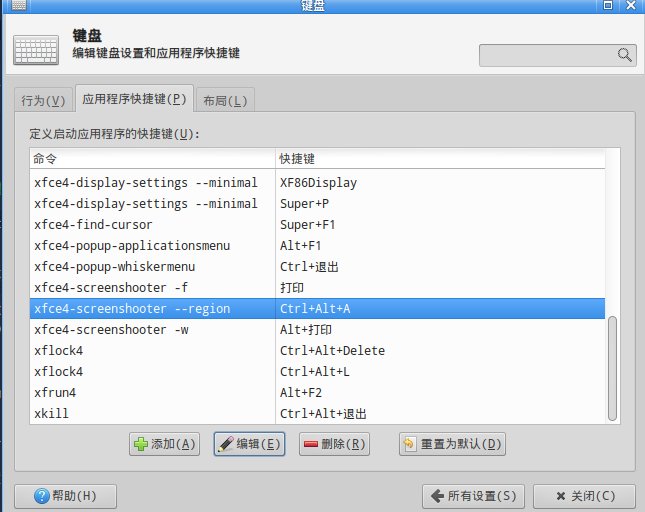
Task: Click the magnifier icon in the search box
Action: point(624,55)
